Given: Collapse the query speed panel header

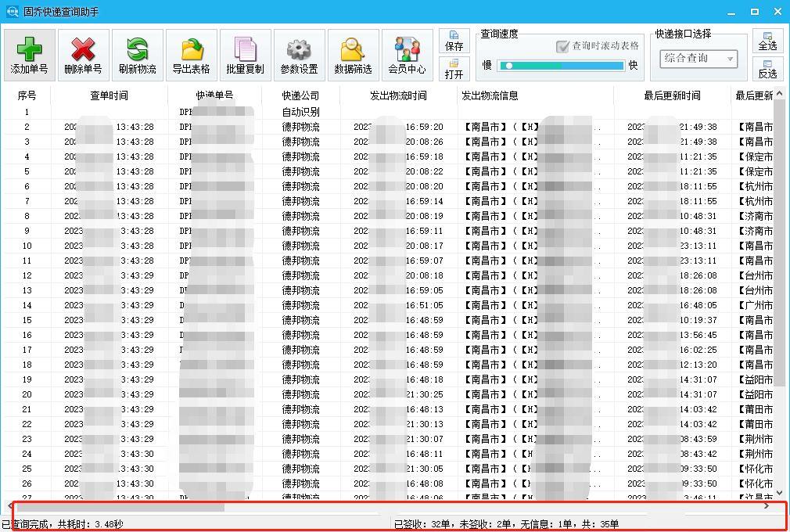Looking at the screenshot, I should 501,34.
